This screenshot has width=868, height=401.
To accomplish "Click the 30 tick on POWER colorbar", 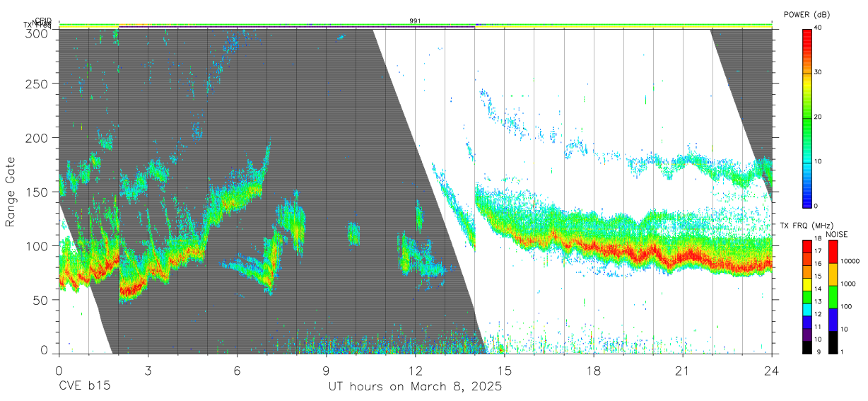I will 819,72.
